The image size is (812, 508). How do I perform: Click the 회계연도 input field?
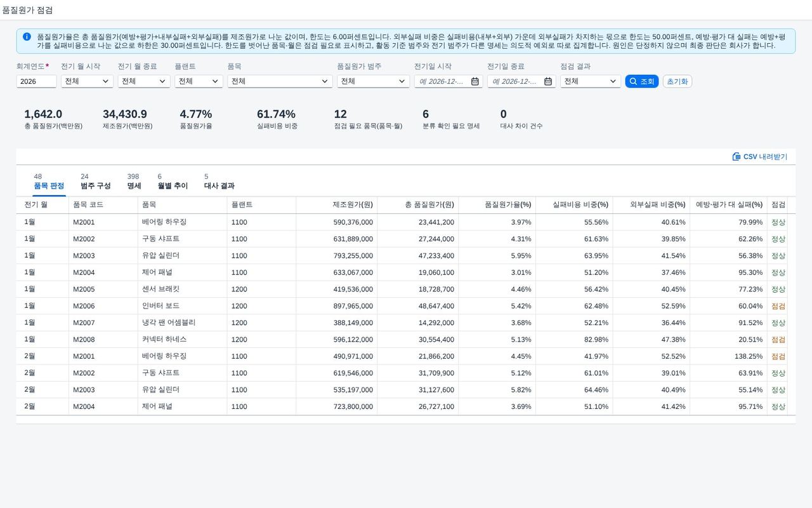point(36,81)
